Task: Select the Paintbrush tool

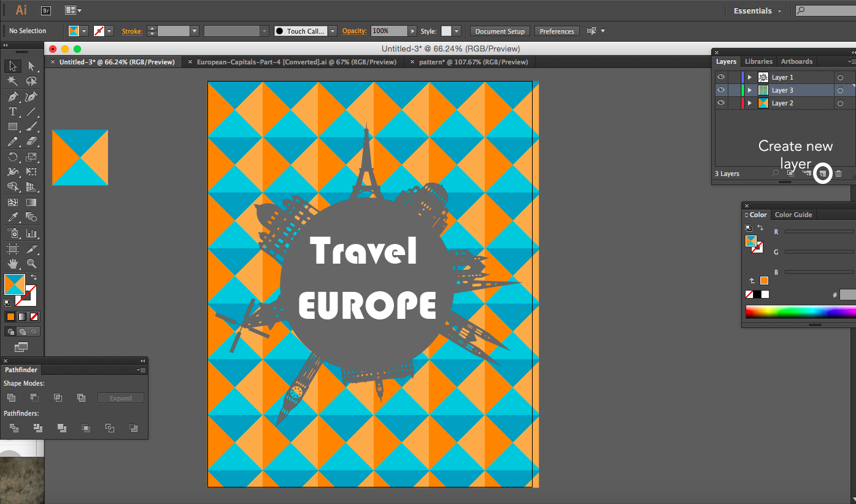Action: point(31,127)
